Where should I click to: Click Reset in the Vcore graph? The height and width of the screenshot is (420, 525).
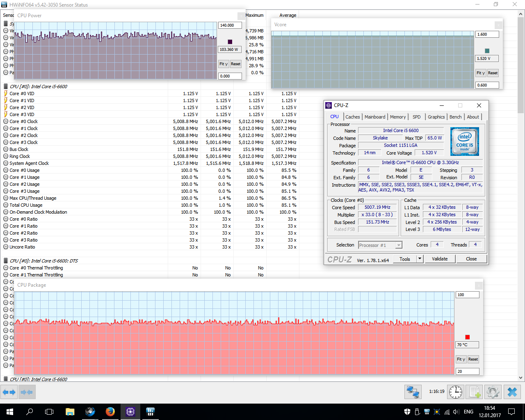pyautogui.click(x=493, y=73)
